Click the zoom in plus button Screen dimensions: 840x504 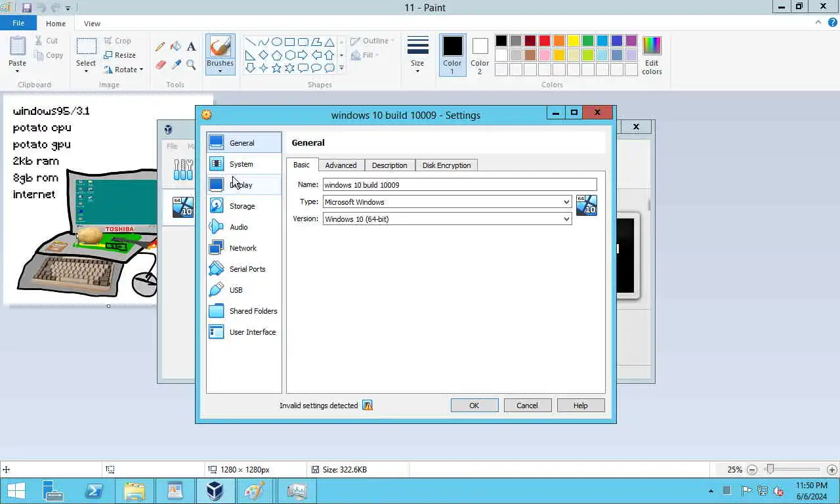click(832, 470)
